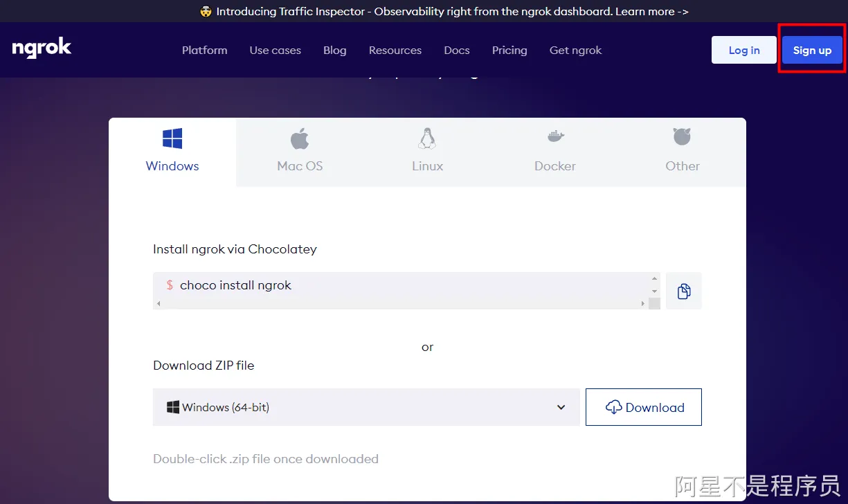Screen dimensions: 848x504
Task: View the Pricing page
Action: (509, 50)
